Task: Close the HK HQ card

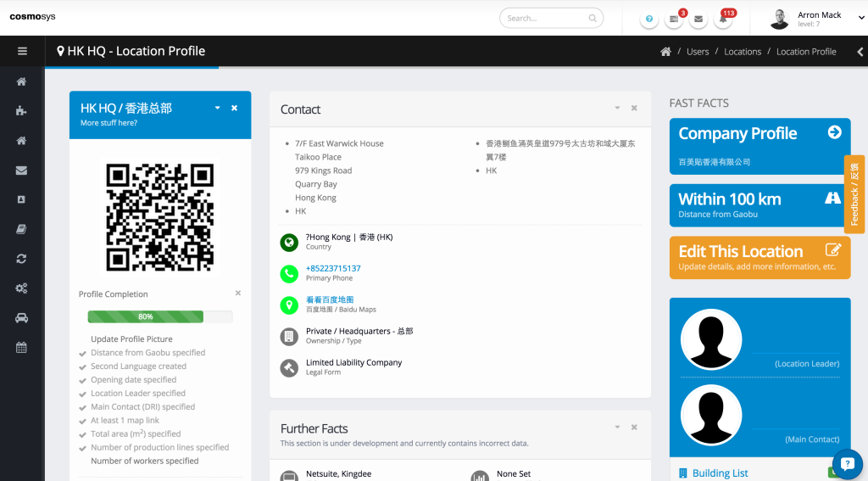Action: [x=234, y=108]
